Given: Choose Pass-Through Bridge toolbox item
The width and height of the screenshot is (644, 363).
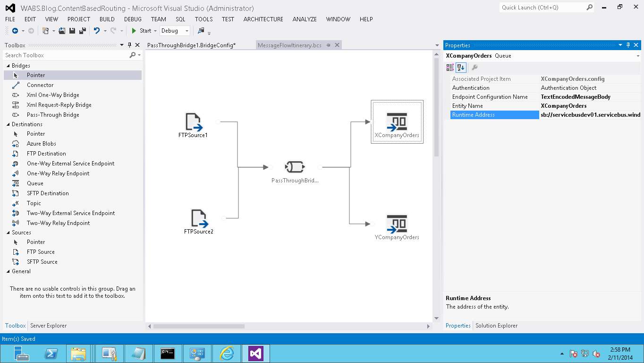Looking at the screenshot, I should pyautogui.click(x=53, y=115).
